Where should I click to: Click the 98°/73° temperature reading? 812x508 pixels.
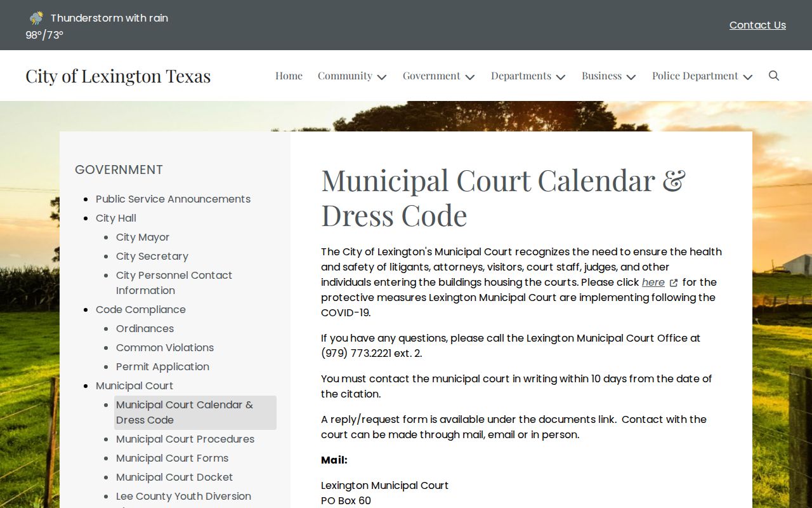[44, 35]
